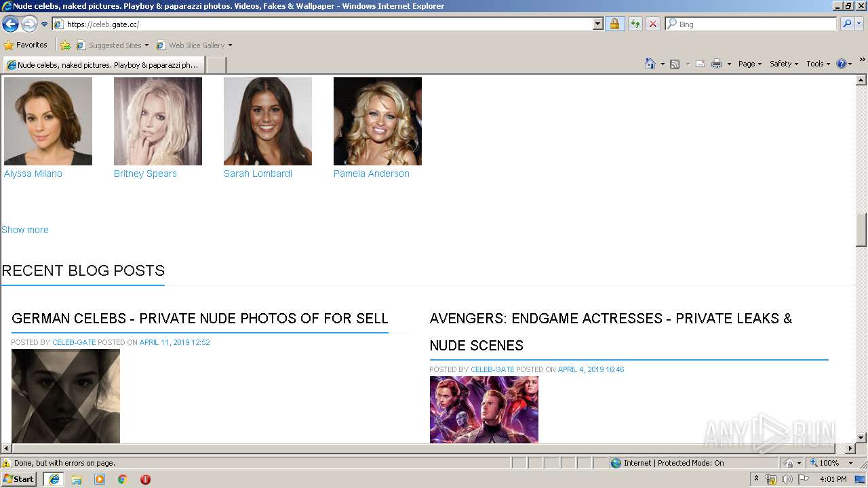868x488 pixels.
Task: Launch media player taskbar icon
Action: coord(100,479)
